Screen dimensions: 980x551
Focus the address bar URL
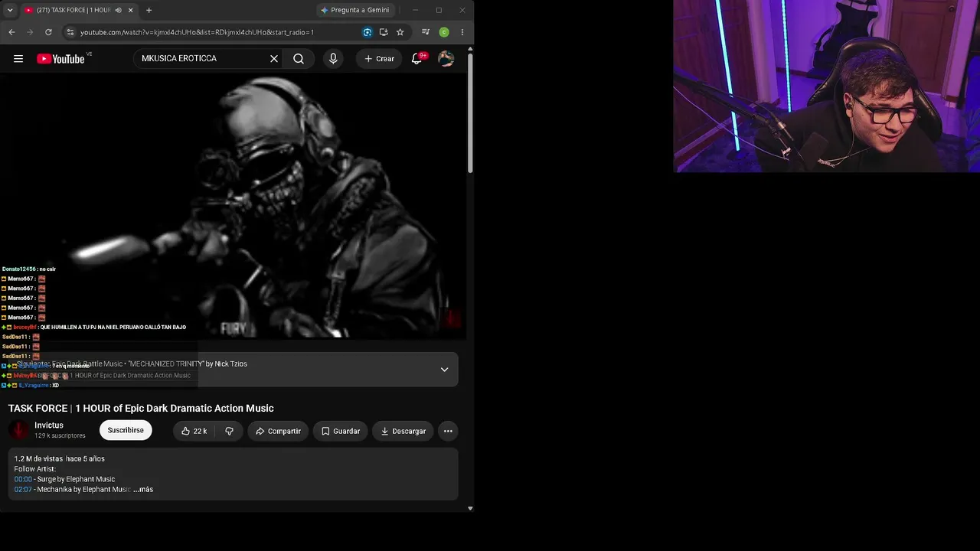197,32
